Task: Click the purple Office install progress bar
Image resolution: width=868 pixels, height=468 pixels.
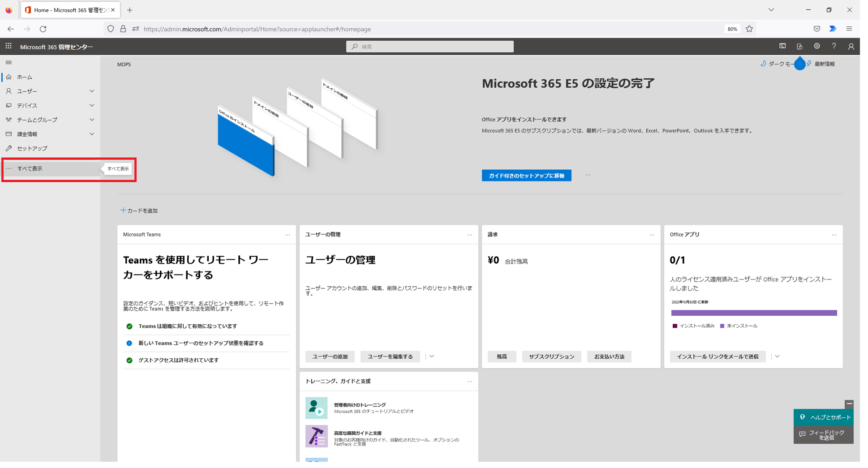Action: [754, 313]
